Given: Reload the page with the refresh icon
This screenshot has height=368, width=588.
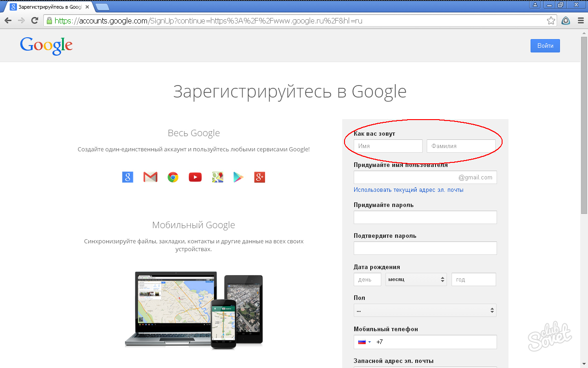Looking at the screenshot, I should [34, 21].
